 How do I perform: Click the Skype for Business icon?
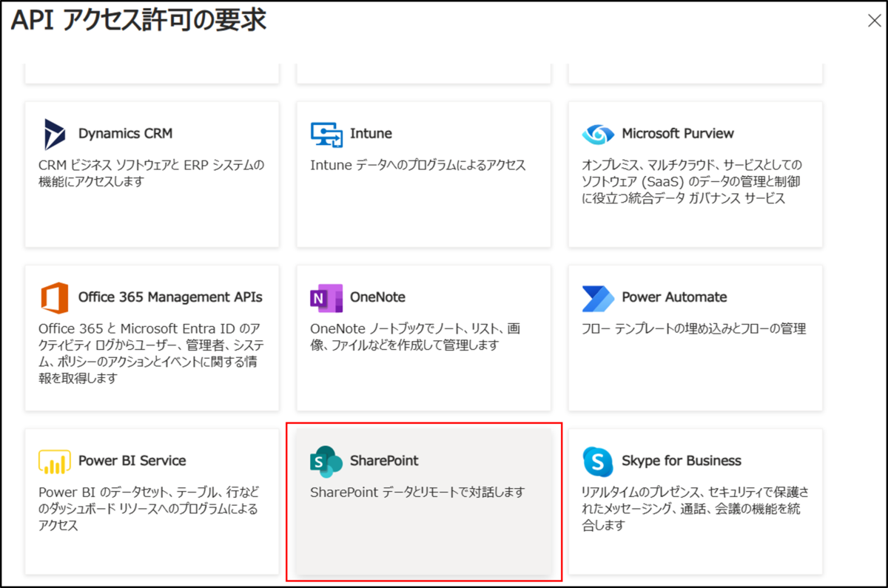tap(596, 460)
